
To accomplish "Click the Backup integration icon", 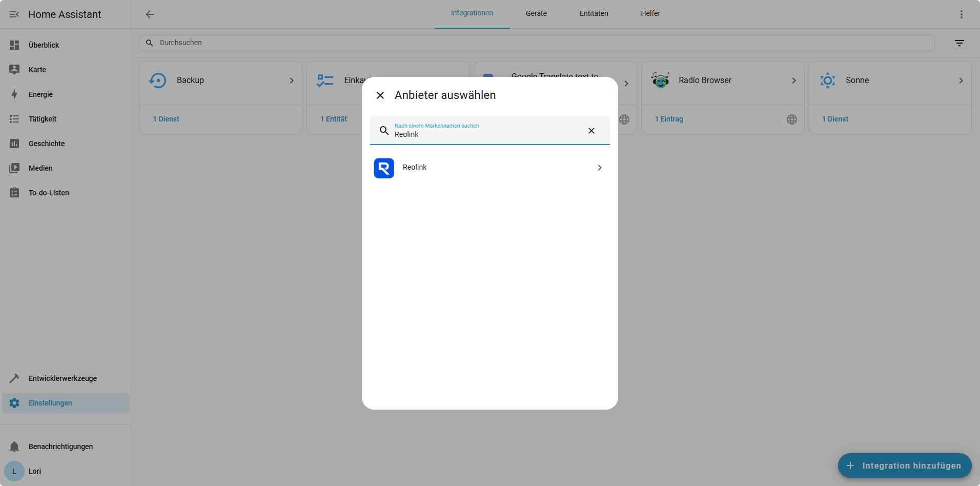I will point(158,80).
